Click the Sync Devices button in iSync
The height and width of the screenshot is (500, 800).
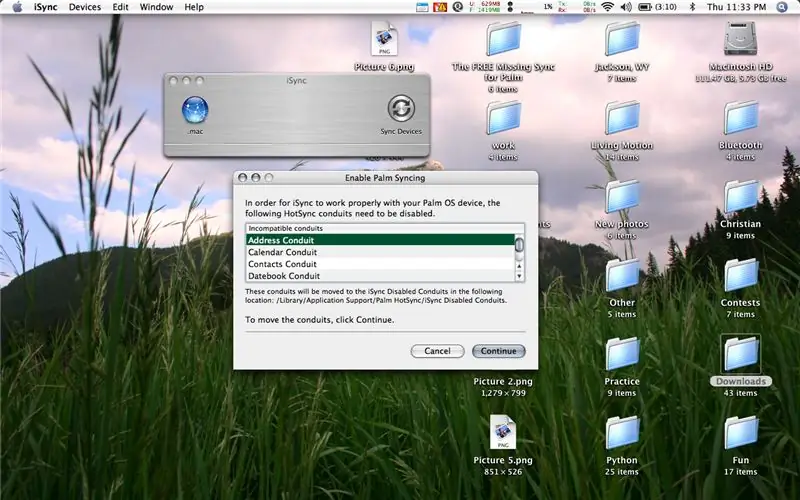(401, 108)
